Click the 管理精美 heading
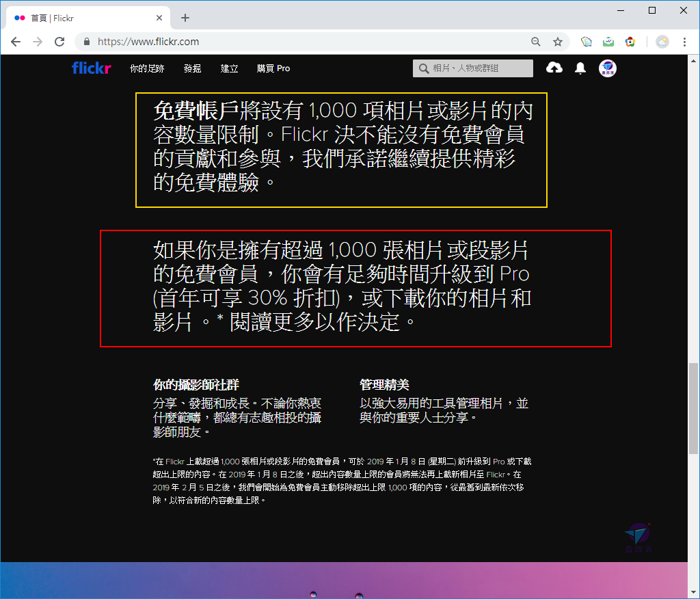700x599 pixels. click(x=384, y=384)
